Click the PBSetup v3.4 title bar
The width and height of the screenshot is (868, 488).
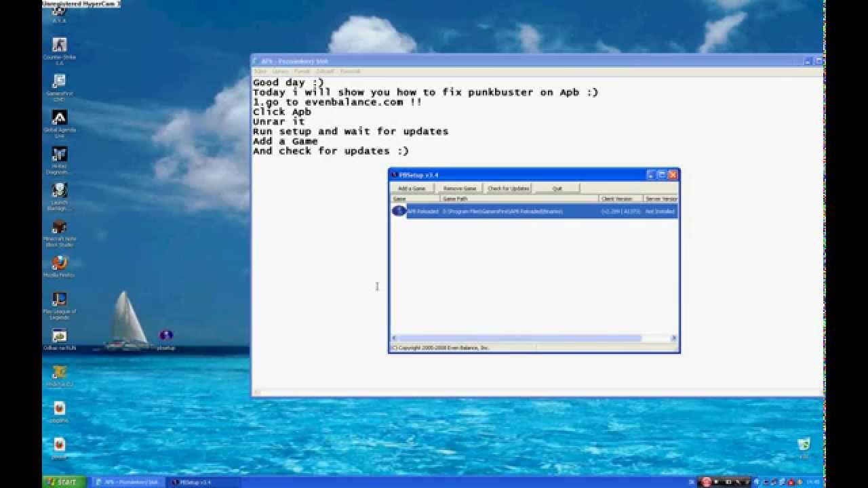point(519,174)
